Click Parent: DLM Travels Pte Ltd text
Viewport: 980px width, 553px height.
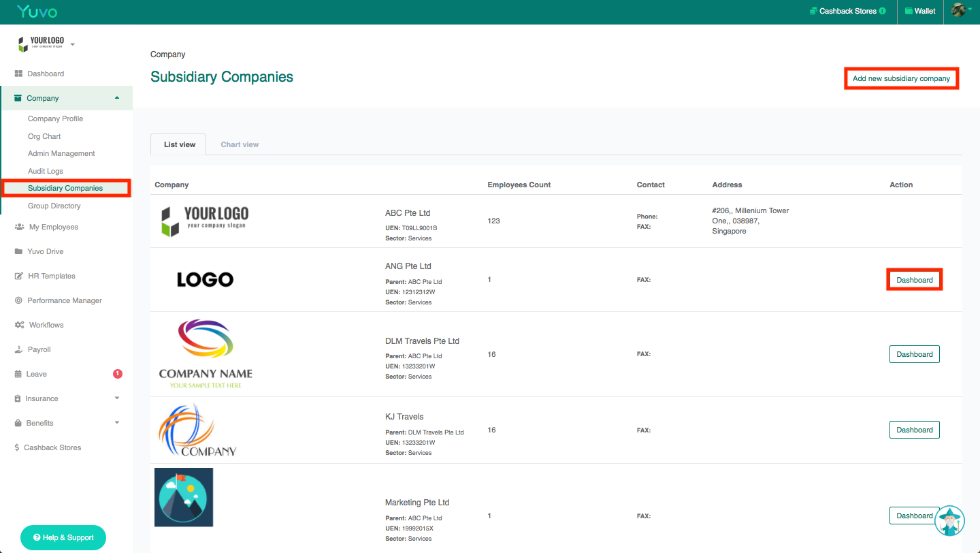[425, 432]
